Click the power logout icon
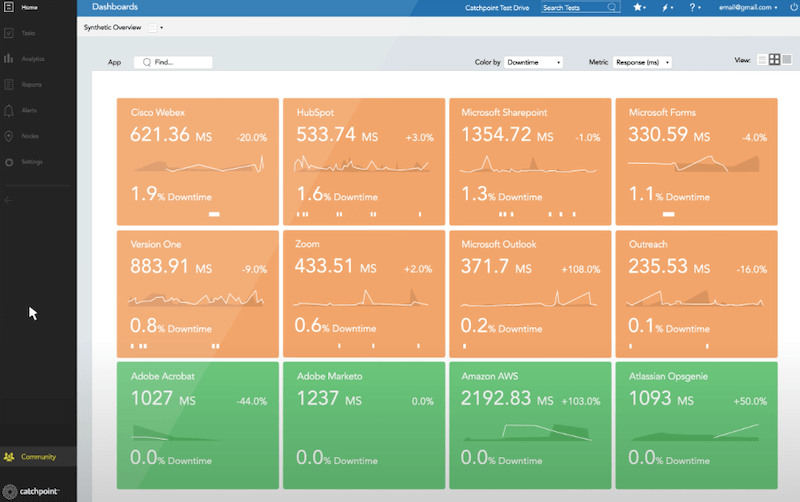Screen dimensions: 800x502 coord(793,7)
